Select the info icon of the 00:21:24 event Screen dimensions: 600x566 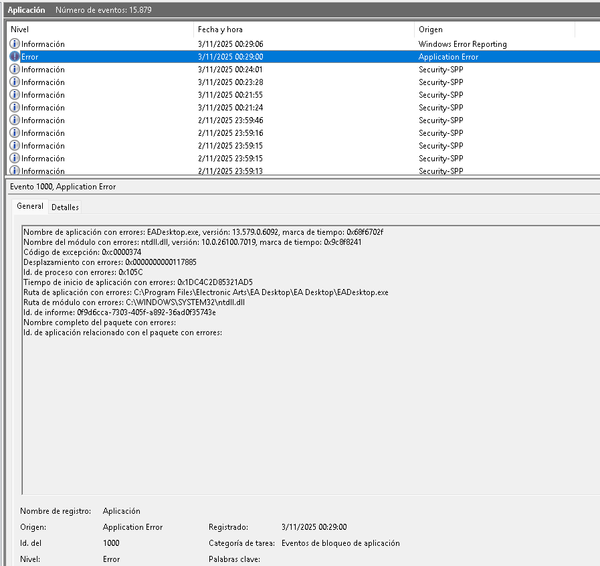(x=14, y=108)
